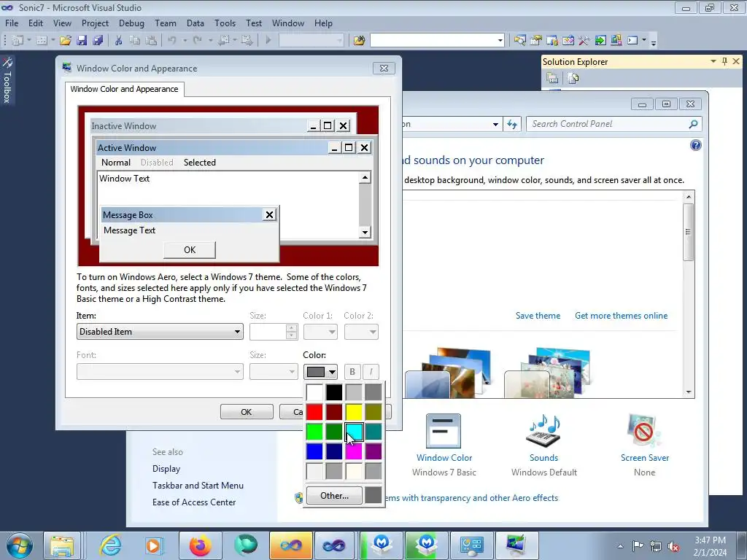Toggle the Italic font button
This screenshot has height=560, width=747.
[371, 372]
